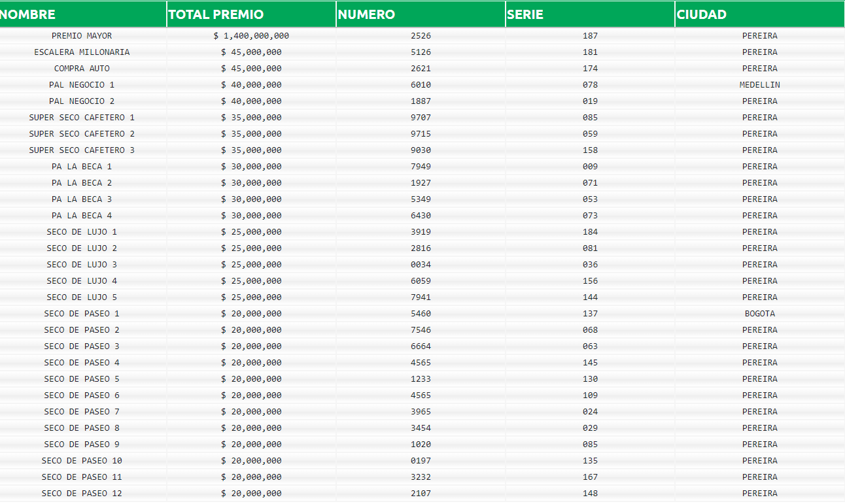
Task: Click the PREMIO MAYOR row name
Action: (82, 36)
